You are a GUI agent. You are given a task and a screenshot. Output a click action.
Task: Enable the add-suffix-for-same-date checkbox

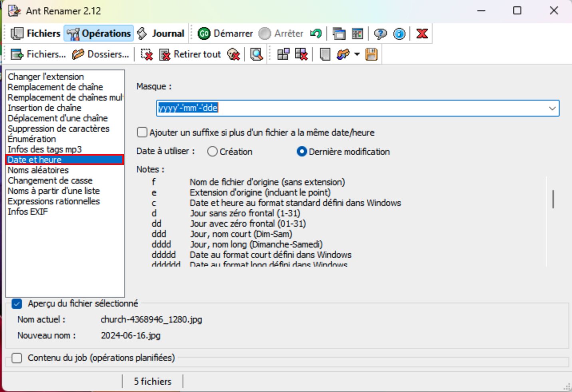(x=142, y=132)
